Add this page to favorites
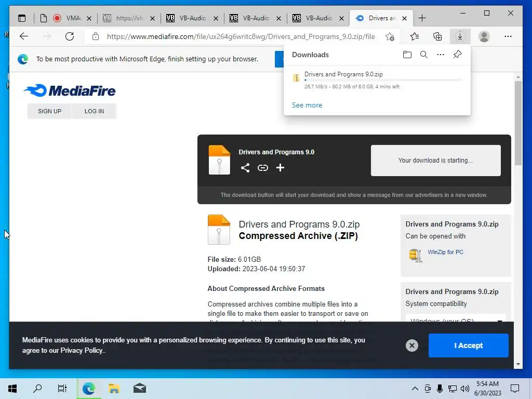This screenshot has width=532, height=399. point(390,36)
